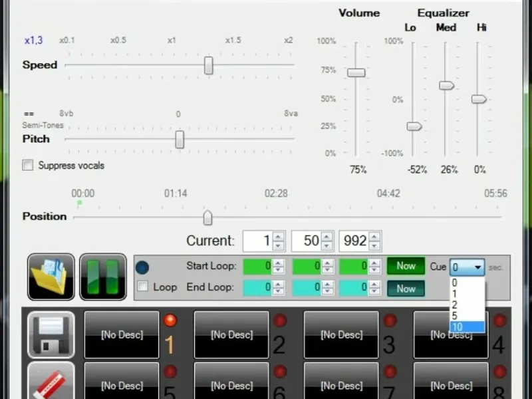Click the Speed slider handle
Screen dimensions: 532x399
pos(209,65)
